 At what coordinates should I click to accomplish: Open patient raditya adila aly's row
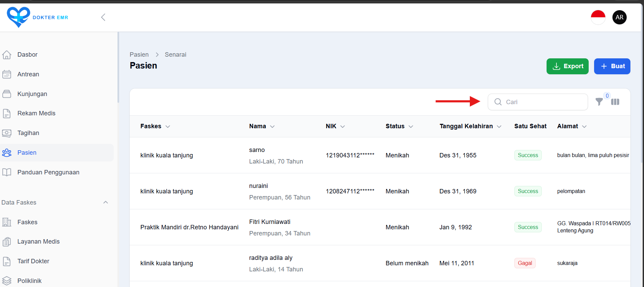[x=380, y=263]
